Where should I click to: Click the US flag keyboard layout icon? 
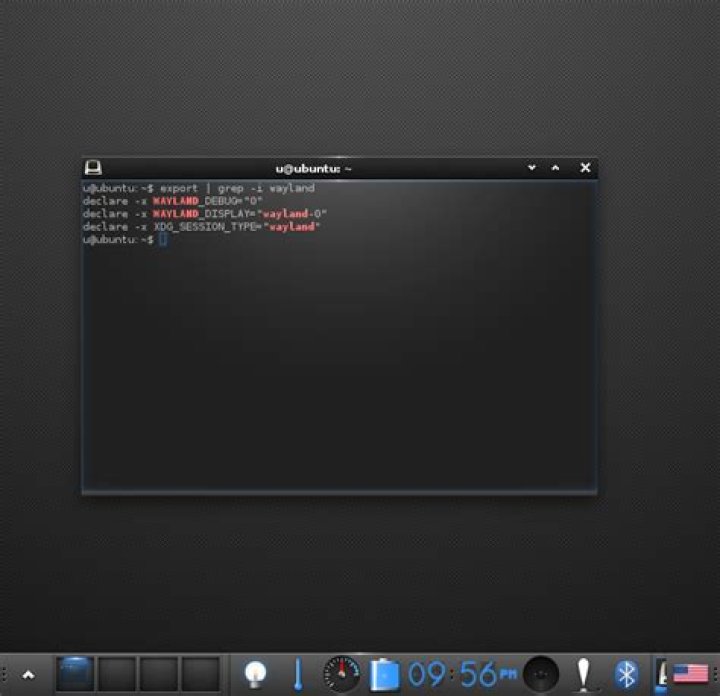tap(691, 674)
